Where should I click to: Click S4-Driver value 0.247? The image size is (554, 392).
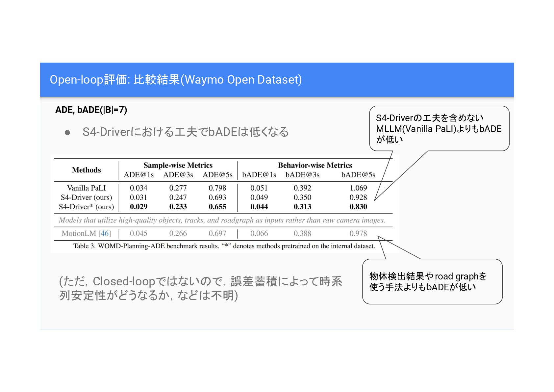pos(178,197)
